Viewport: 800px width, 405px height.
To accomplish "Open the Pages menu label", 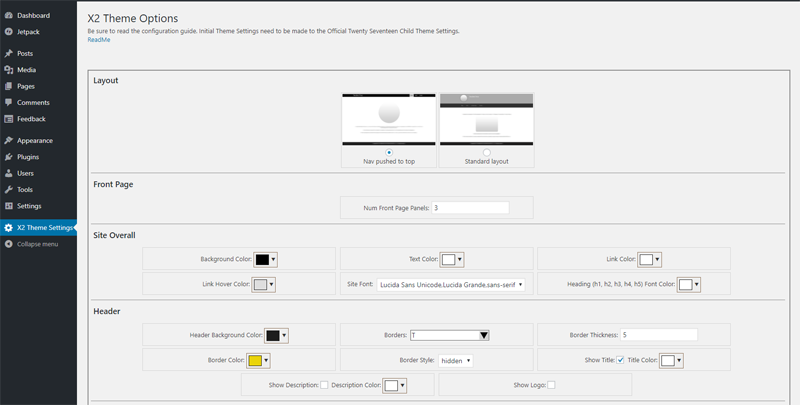I will click(x=26, y=86).
